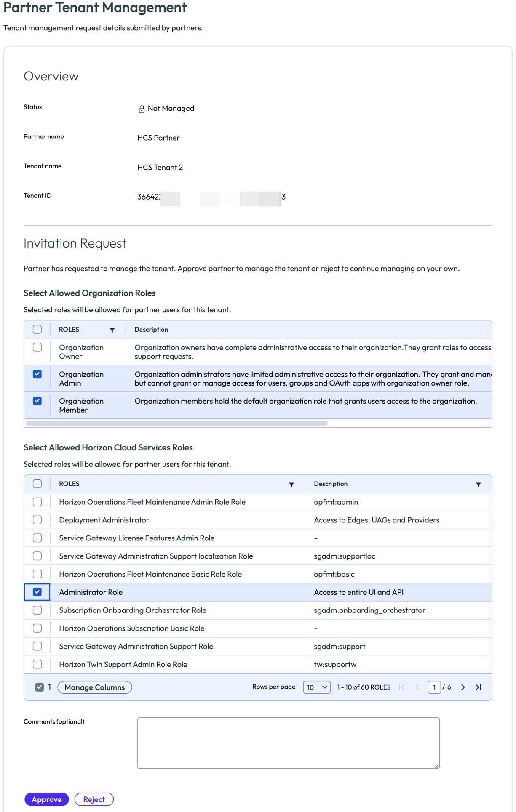
Task: Check Horizon Operations Fleet Maintenance Basic role
Action: [37, 574]
